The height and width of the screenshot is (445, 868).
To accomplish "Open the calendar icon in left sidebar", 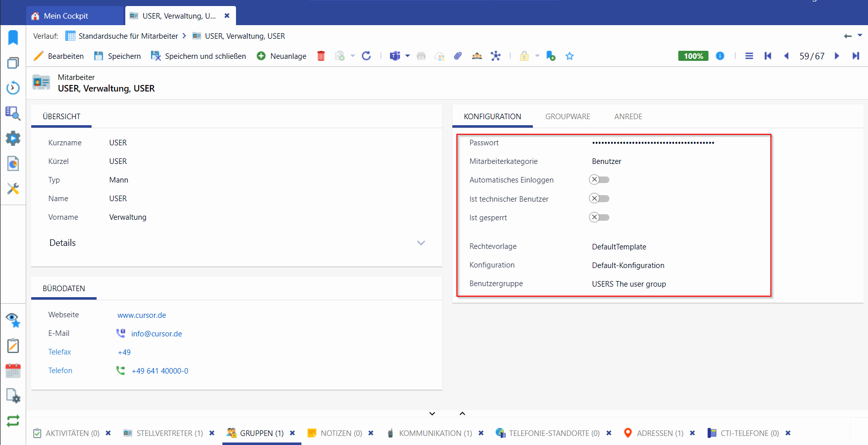I will [x=13, y=371].
